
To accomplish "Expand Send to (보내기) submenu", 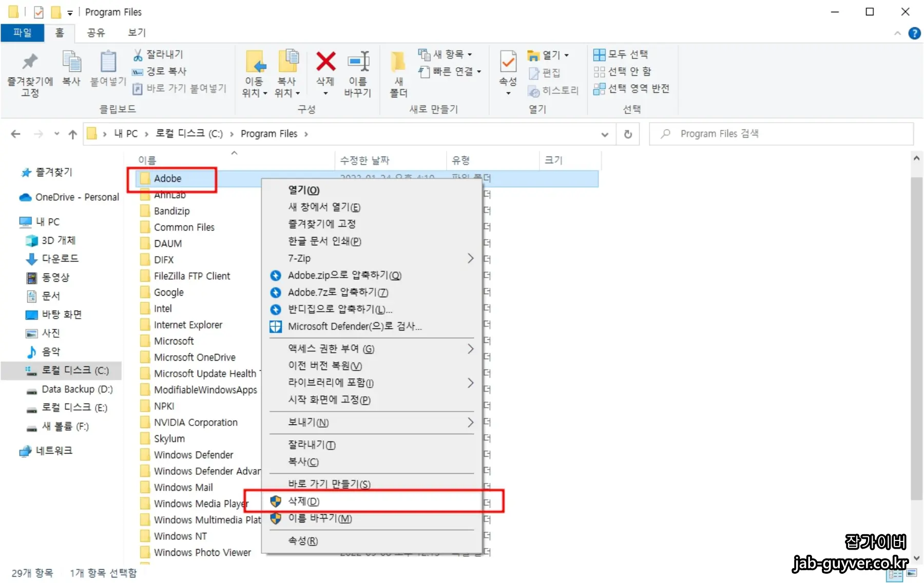I will [x=470, y=422].
